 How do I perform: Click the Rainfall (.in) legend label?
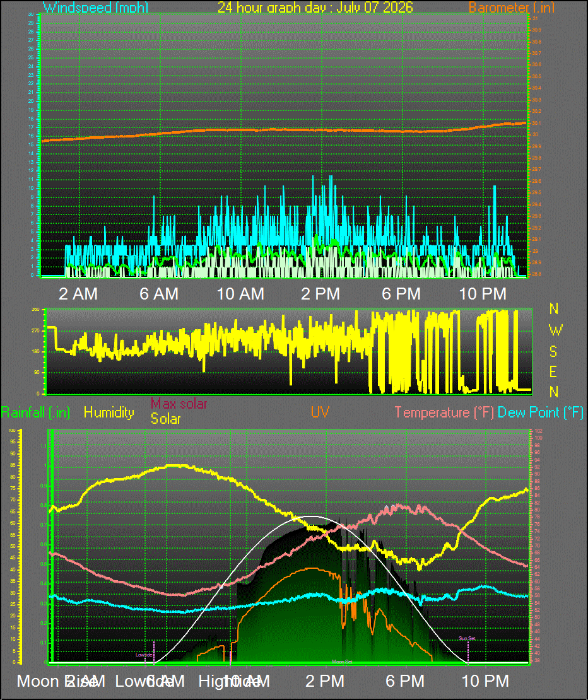click(x=35, y=412)
